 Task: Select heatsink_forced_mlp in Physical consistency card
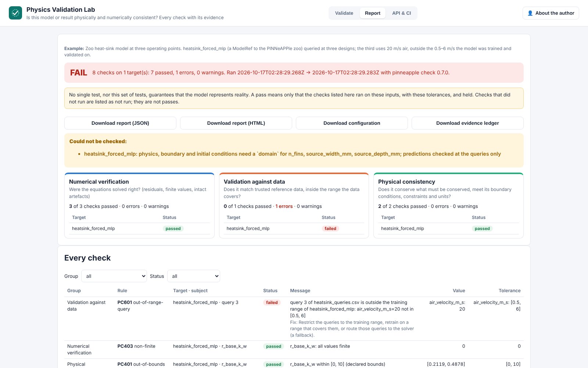[402, 229]
